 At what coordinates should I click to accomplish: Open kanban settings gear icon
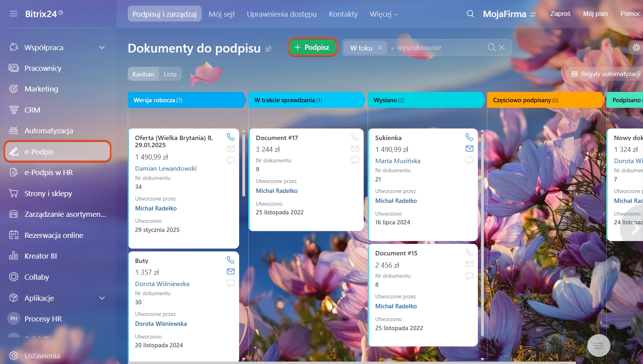pyautogui.click(x=636, y=48)
